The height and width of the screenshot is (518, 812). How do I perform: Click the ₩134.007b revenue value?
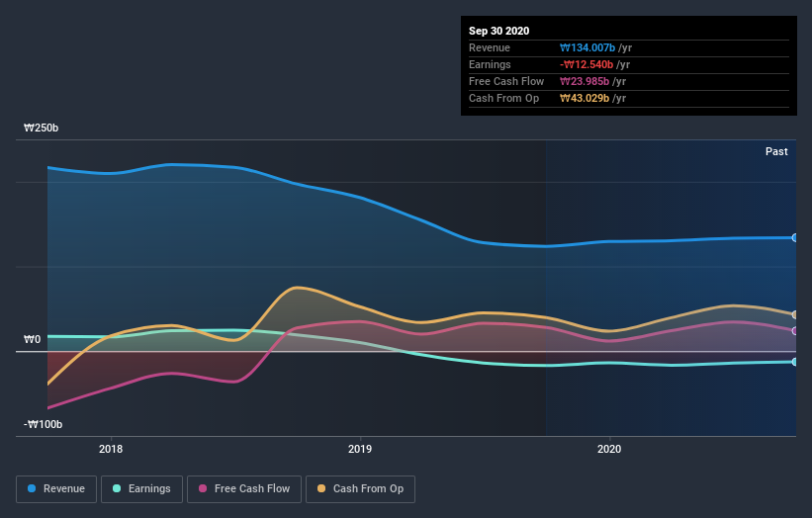[587, 47]
